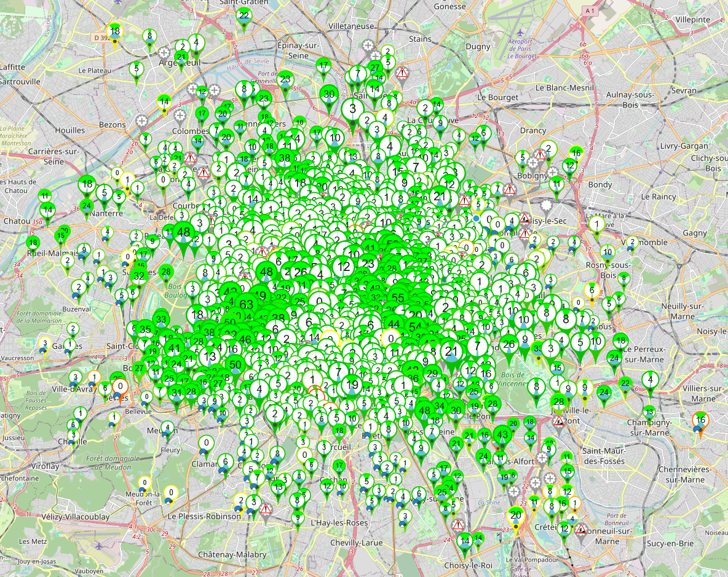This screenshot has width=728, height=577.
Task: Click the yellow 20 marker near Créteil
Action: coord(516,516)
